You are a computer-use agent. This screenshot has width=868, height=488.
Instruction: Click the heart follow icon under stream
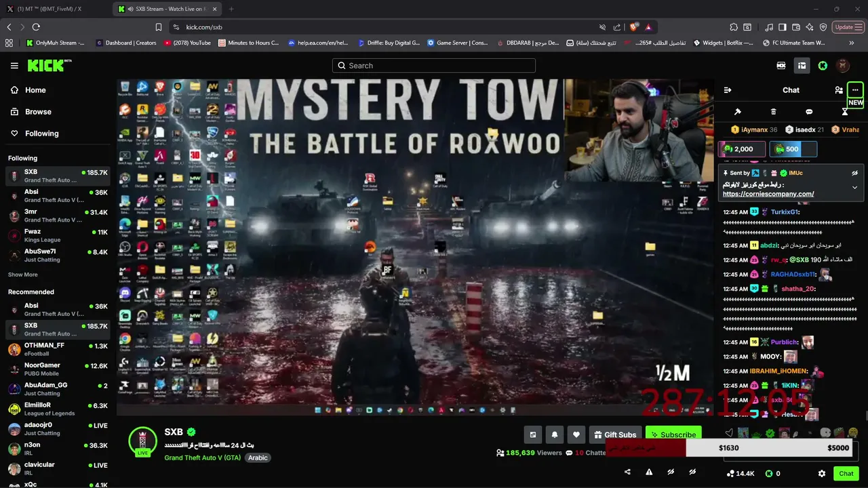tap(576, 434)
